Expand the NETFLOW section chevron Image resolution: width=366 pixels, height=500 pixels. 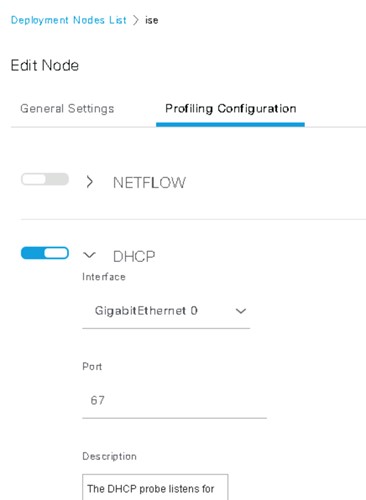click(89, 182)
